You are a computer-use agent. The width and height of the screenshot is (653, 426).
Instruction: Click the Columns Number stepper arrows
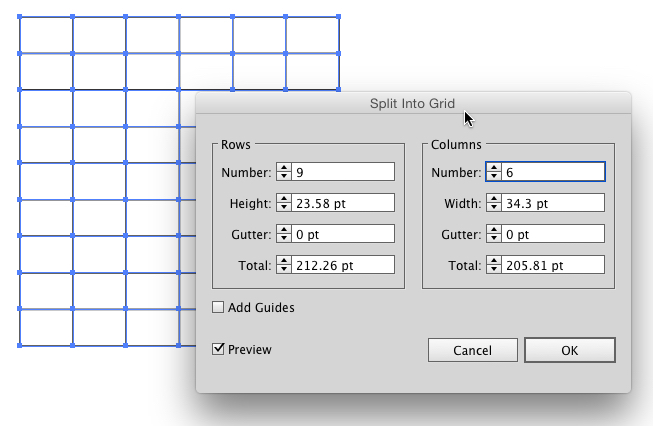pyautogui.click(x=494, y=172)
